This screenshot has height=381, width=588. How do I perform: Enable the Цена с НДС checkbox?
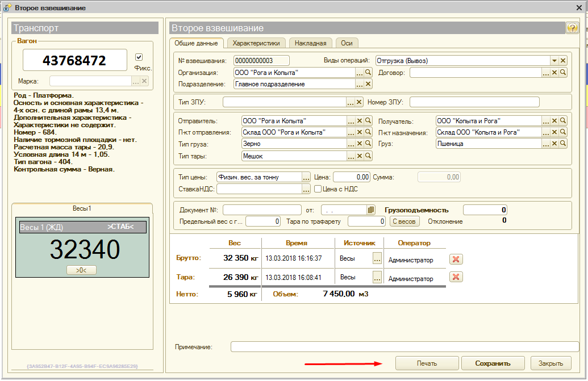pos(318,189)
